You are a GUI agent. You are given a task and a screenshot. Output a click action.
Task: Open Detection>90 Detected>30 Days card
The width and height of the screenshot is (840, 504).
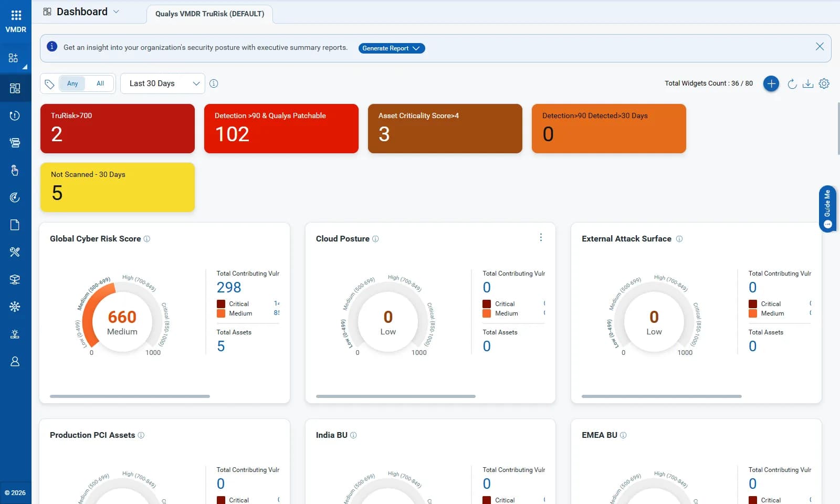click(x=609, y=129)
